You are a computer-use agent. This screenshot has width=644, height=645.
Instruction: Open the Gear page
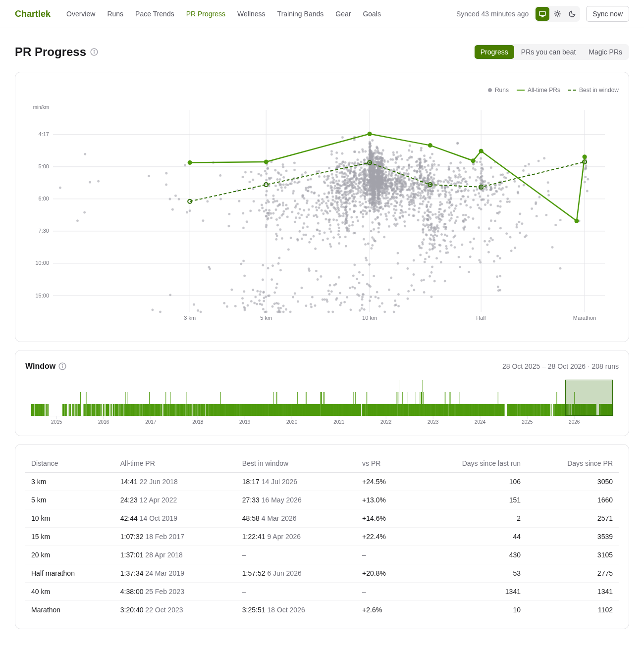tap(343, 14)
